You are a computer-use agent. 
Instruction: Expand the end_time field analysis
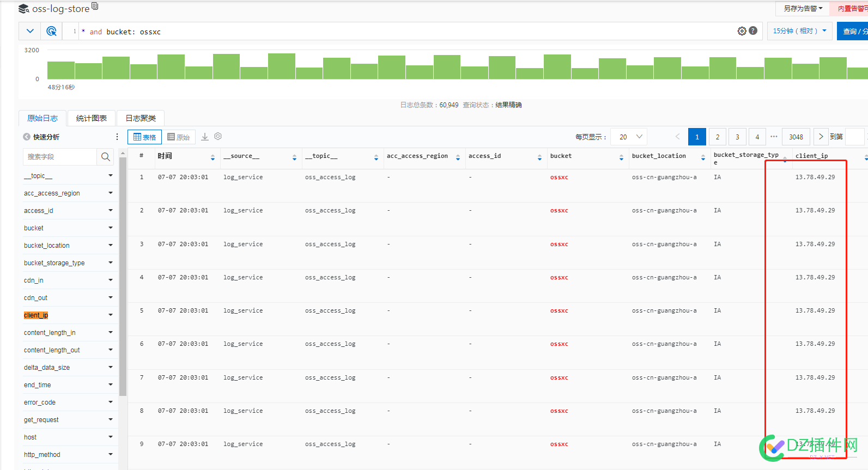111,384
